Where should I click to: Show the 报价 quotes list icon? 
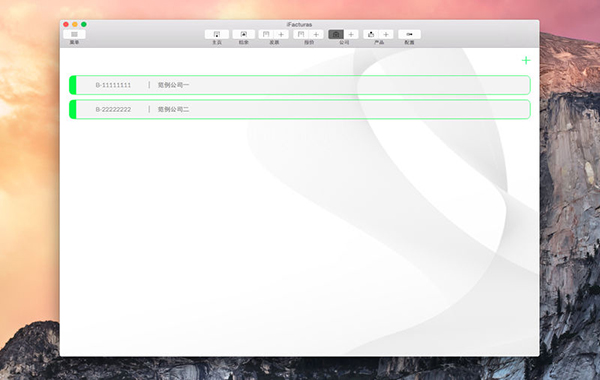click(301, 34)
